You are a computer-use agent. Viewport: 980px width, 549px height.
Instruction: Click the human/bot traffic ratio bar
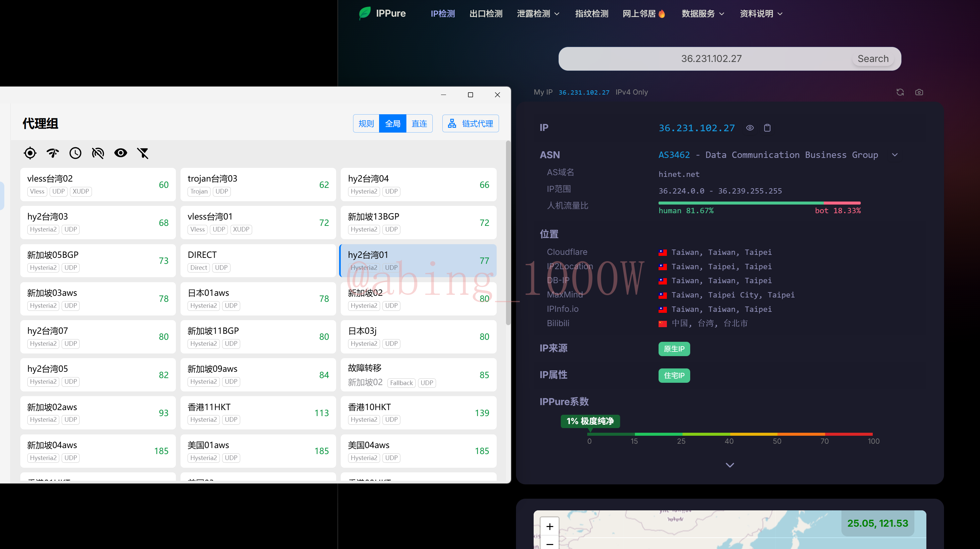(759, 203)
